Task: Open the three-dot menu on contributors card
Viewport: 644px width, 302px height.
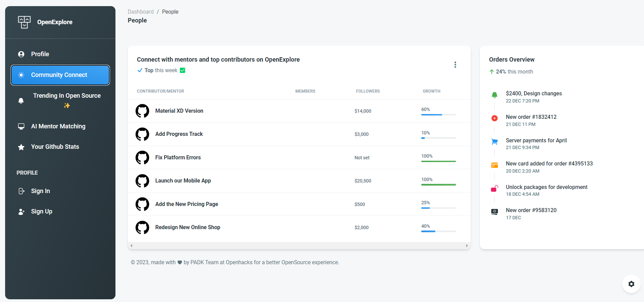Action: pyautogui.click(x=455, y=65)
